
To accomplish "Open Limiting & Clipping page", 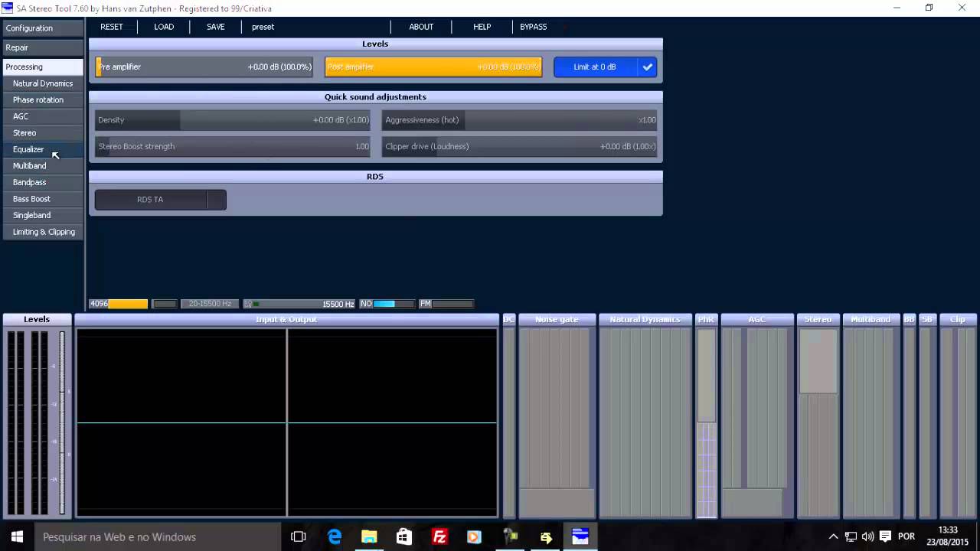I will [x=43, y=232].
